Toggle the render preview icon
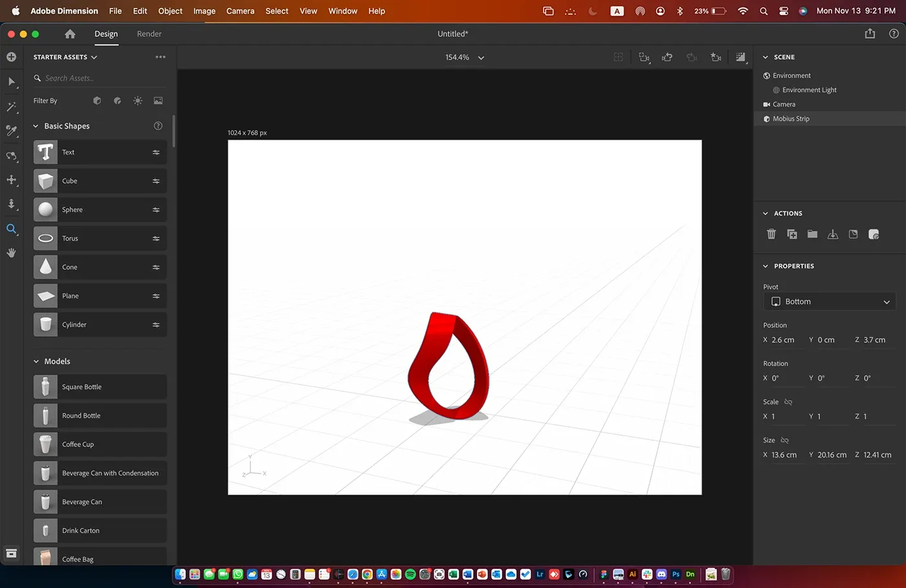Image resolution: width=906 pixels, height=588 pixels. tap(741, 58)
